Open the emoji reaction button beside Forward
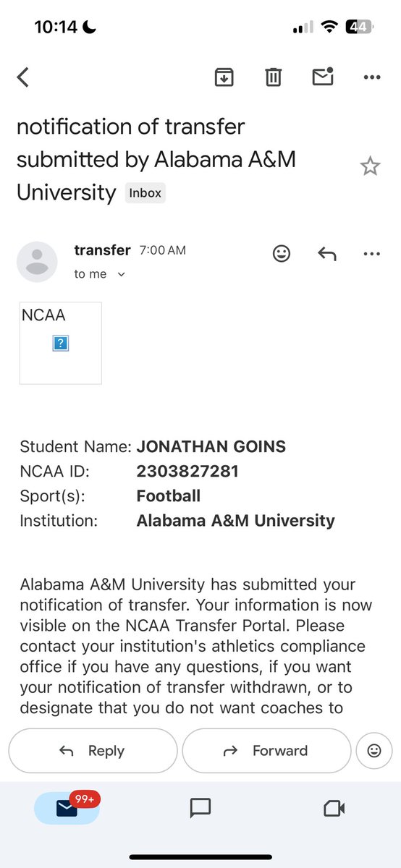401x868 pixels. click(x=374, y=751)
